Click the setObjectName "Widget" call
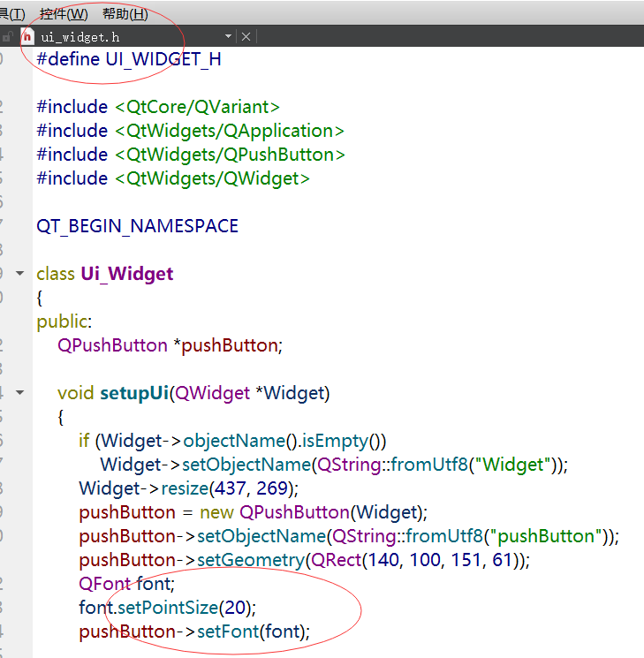 tap(334, 465)
